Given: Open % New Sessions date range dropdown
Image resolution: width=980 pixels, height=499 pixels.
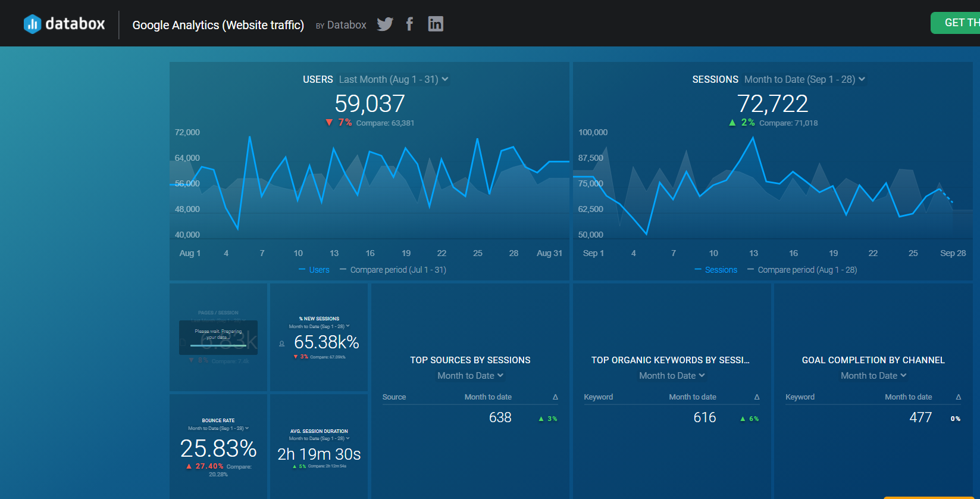Looking at the screenshot, I should (x=319, y=326).
